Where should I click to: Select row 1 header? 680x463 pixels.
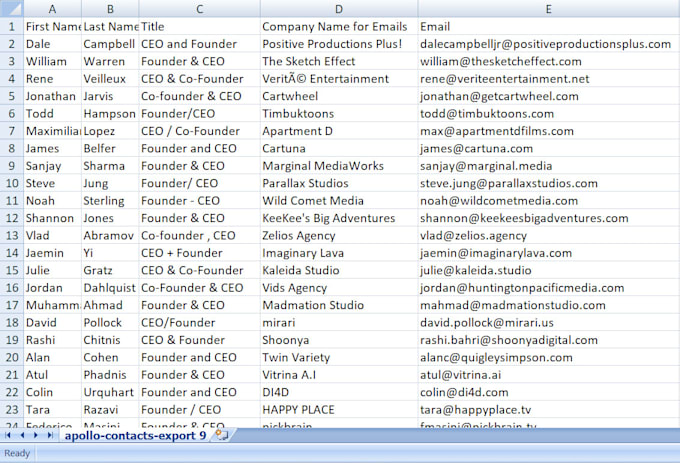pyautogui.click(x=12, y=26)
